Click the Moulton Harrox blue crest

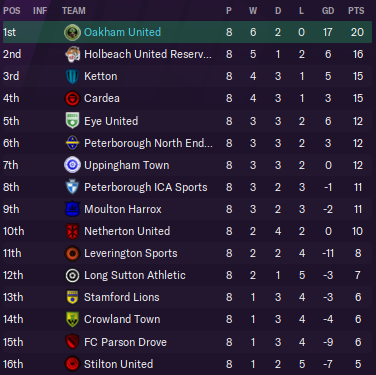click(x=72, y=209)
